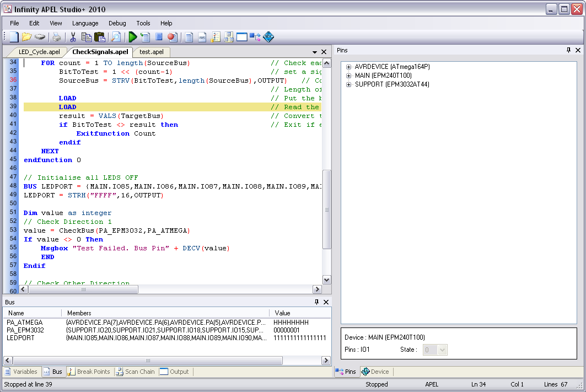Screen dimensions: 586x392
Task: Switch to the Break Points tab
Action: 89,372
